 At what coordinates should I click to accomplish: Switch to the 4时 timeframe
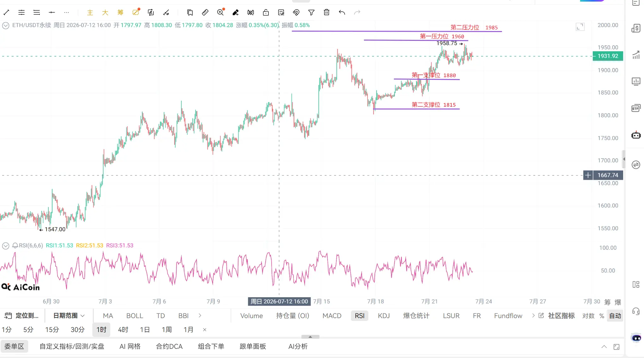[123, 330]
